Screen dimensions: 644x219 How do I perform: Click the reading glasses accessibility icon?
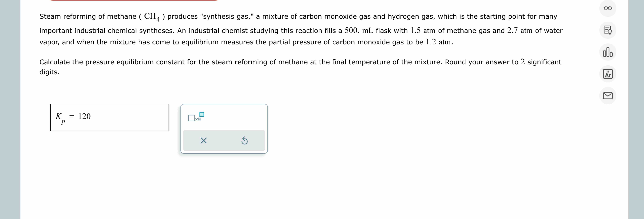(x=608, y=8)
